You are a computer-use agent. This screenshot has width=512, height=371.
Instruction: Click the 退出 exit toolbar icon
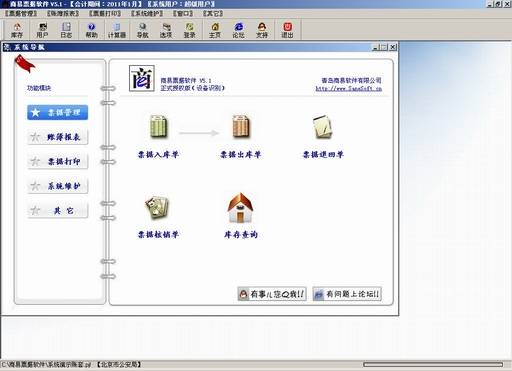[x=287, y=30]
